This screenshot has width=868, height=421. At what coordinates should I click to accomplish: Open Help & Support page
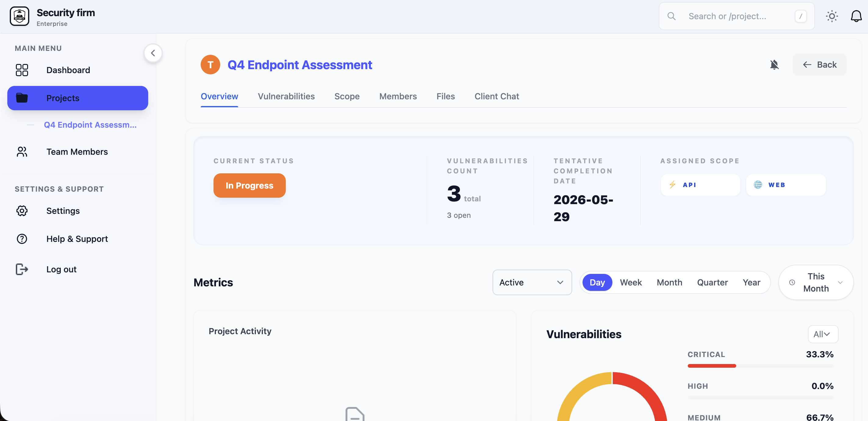77,239
